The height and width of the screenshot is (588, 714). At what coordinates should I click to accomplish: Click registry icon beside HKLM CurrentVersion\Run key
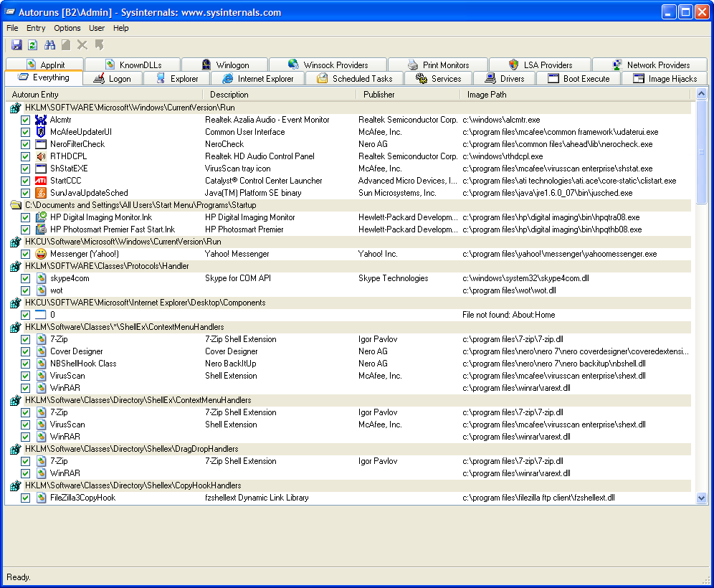[16, 108]
